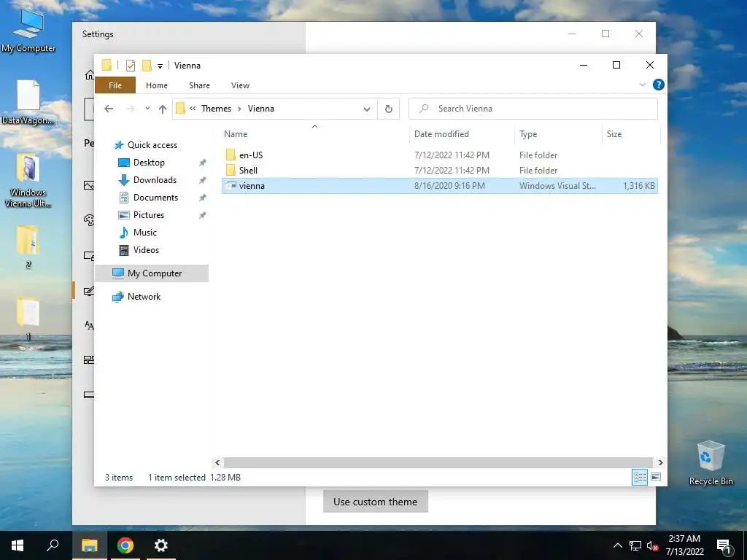The height and width of the screenshot is (560, 747).
Task: Open Pictures in navigation pane
Action: pos(149,215)
